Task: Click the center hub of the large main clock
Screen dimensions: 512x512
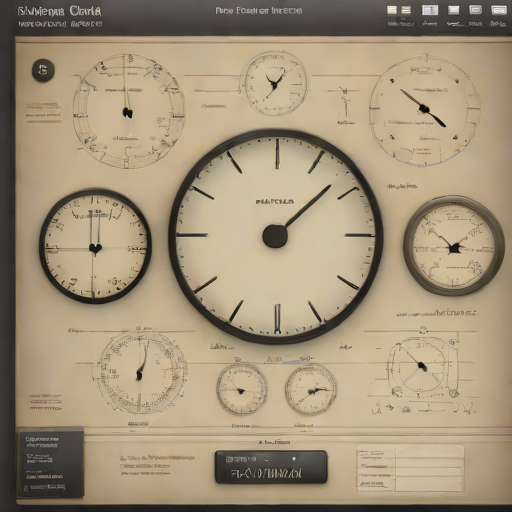Action: click(275, 236)
